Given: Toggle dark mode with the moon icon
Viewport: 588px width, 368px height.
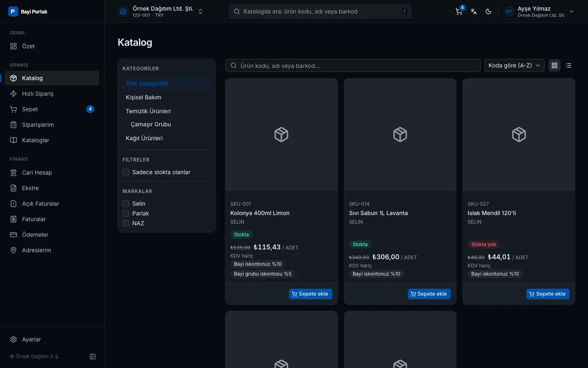Looking at the screenshot, I should (x=488, y=11).
